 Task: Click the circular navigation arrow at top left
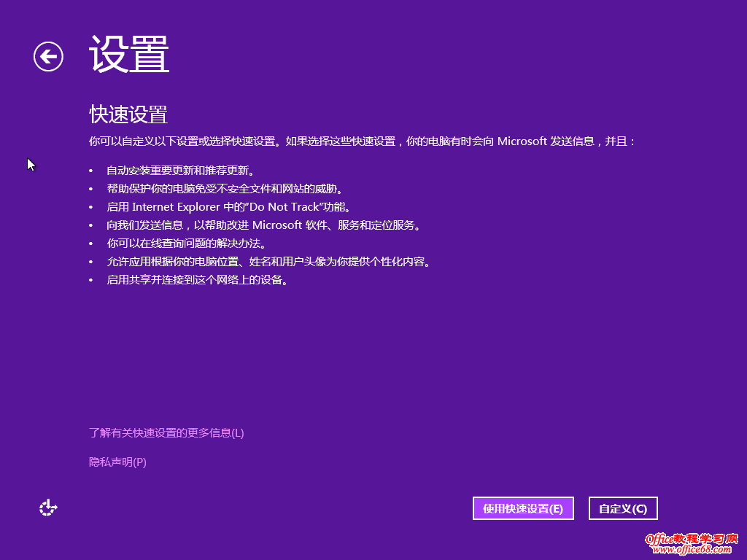pyautogui.click(x=47, y=56)
